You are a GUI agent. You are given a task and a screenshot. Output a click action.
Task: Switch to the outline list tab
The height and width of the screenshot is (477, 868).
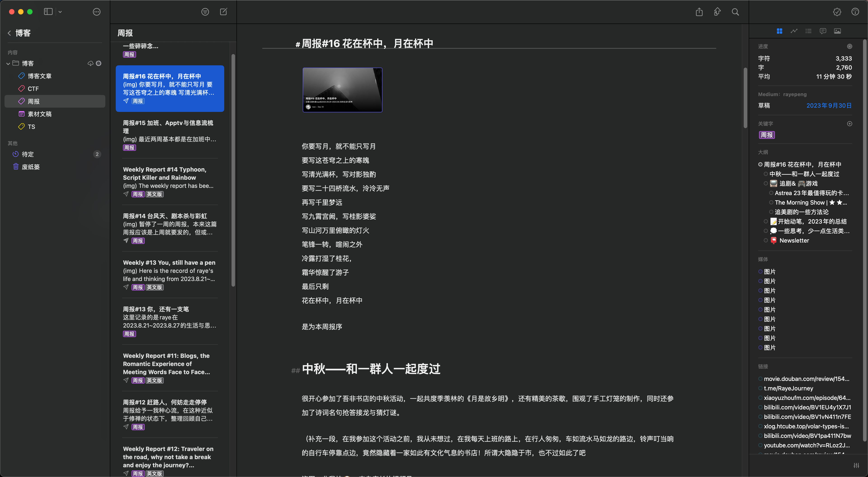808,31
